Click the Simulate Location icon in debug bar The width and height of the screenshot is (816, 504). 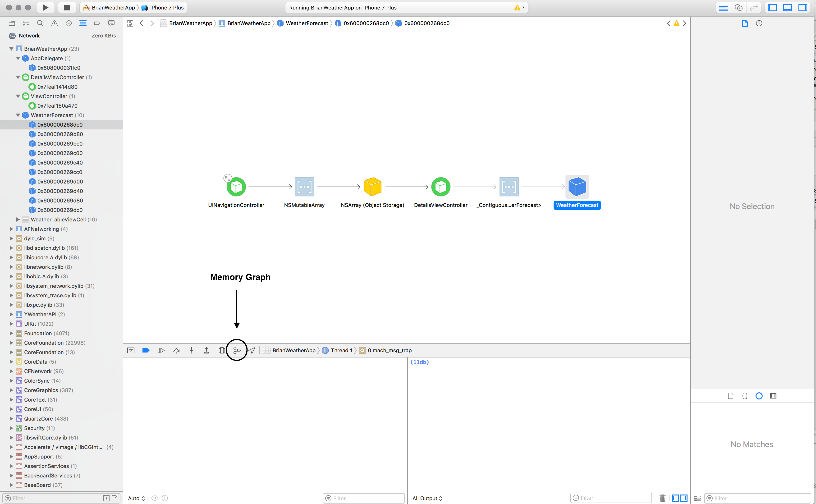[x=252, y=350]
